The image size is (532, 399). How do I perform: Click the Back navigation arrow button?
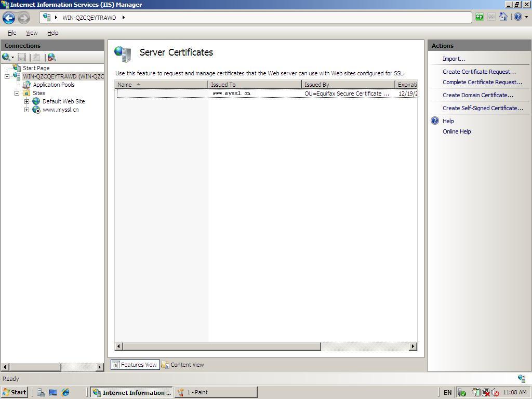click(9, 18)
